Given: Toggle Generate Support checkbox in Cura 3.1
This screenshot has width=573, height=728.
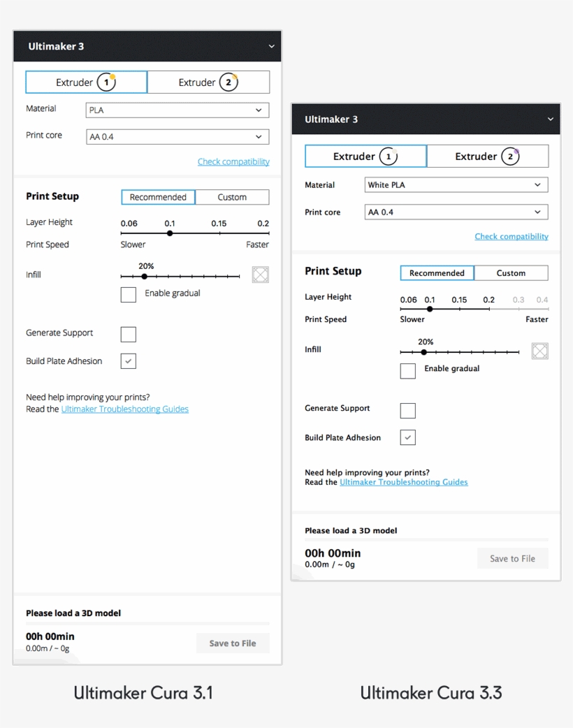Looking at the screenshot, I should pyautogui.click(x=129, y=334).
